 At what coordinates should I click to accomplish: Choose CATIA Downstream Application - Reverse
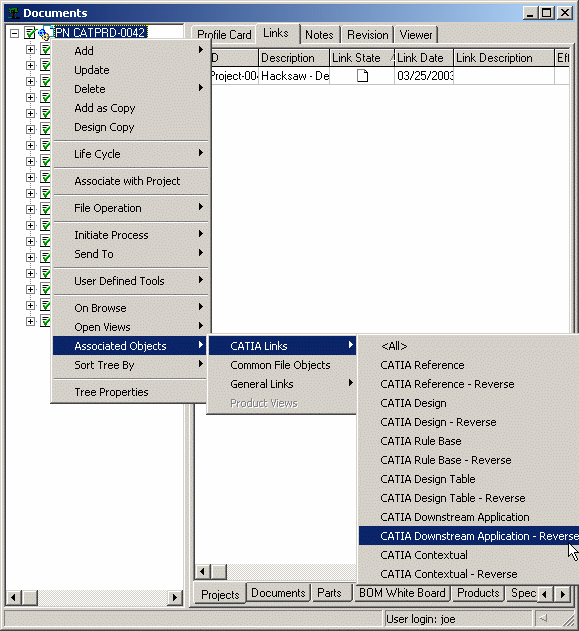pyautogui.click(x=468, y=536)
